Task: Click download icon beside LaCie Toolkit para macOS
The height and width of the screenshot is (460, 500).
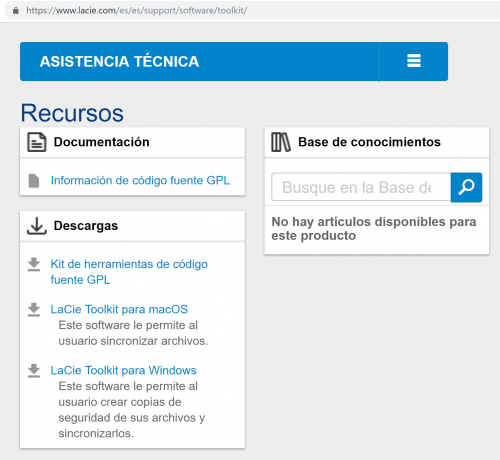Action: [34, 310]
